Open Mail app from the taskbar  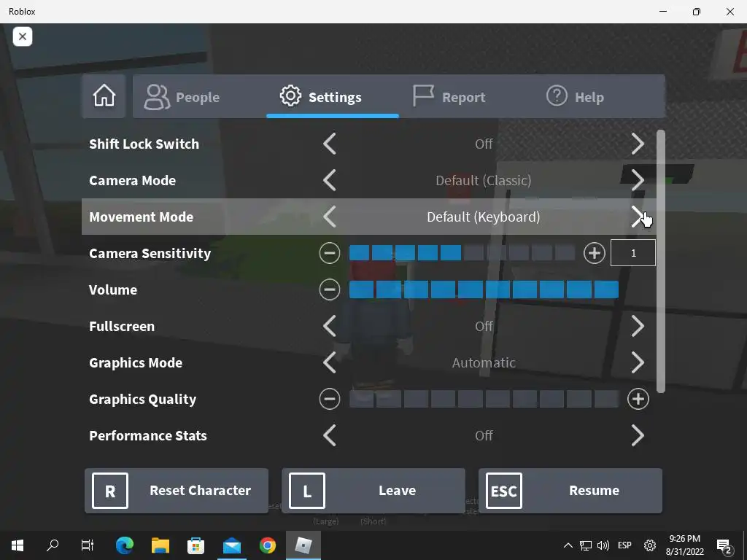pyautogui.click(x=232, y=545)
